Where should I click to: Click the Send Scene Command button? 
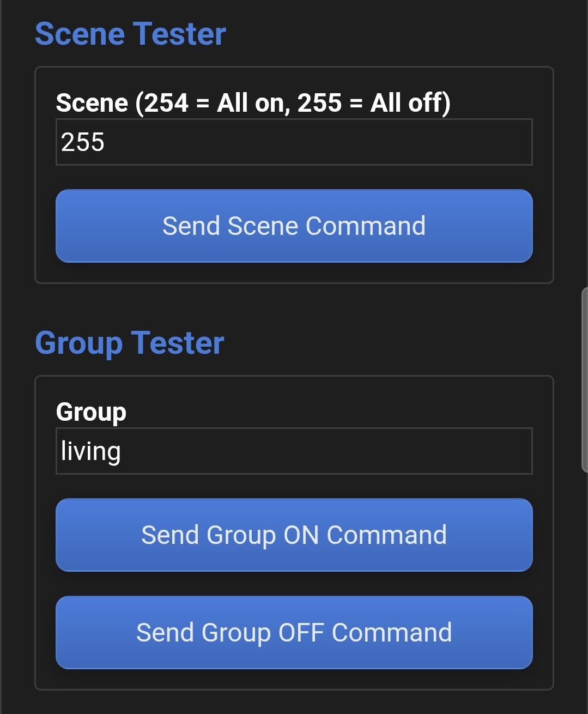pyautogui.click(x=294, y=226)
